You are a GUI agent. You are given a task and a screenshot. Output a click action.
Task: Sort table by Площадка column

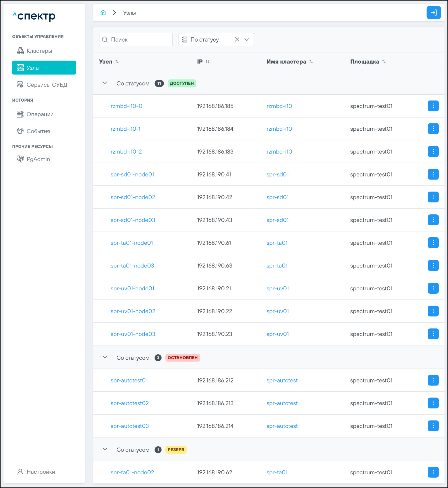click(x=384, y=62)
